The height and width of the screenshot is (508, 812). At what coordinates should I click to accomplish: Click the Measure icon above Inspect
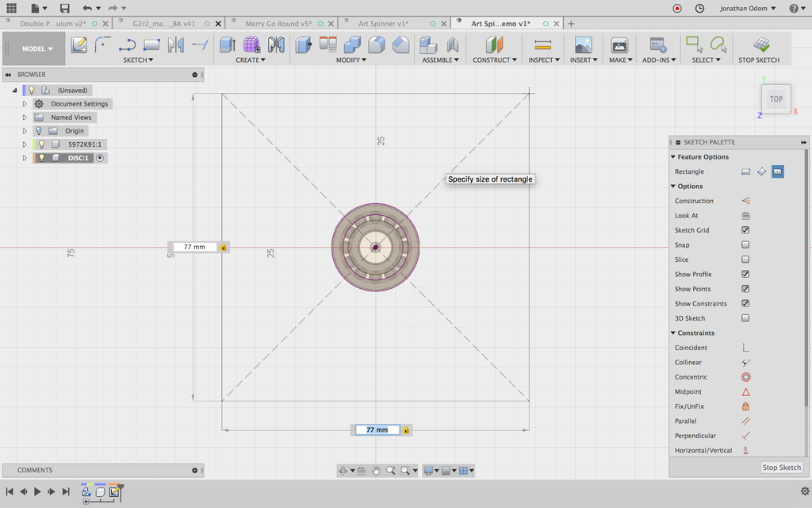(542, 45)
